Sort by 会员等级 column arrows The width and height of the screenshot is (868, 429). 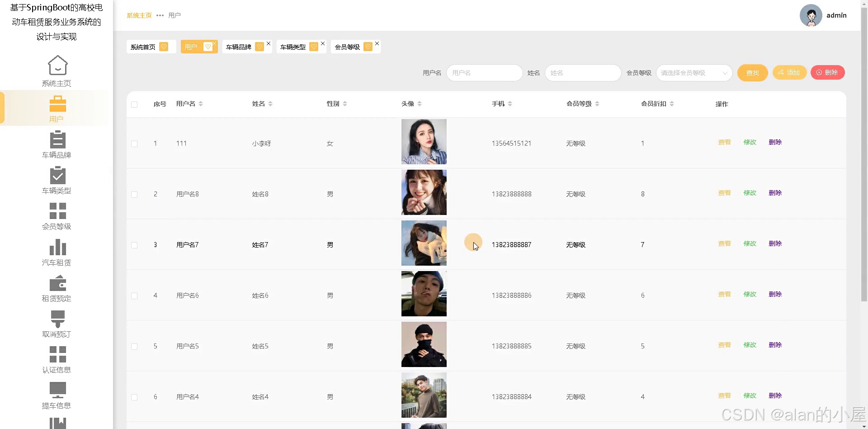click(x=597, y=104)
